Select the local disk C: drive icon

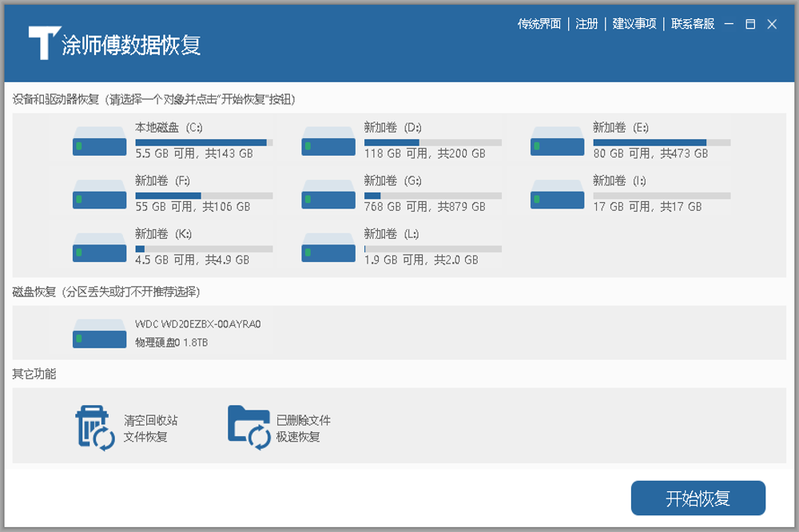(100, 141)
